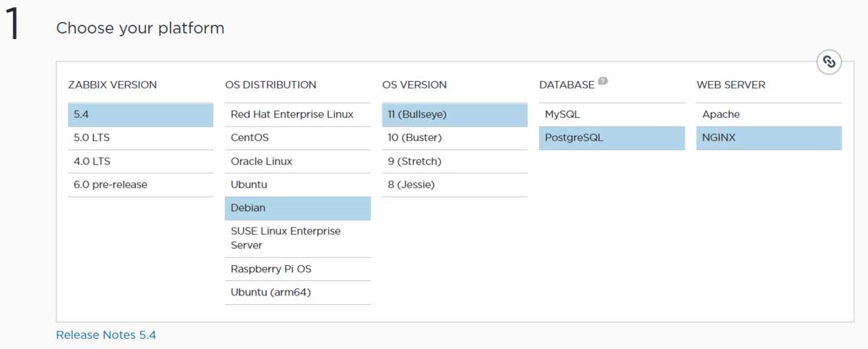Select NGINX as web server
The height and width of the screenshot is (349, 868).
pos(768,138)
